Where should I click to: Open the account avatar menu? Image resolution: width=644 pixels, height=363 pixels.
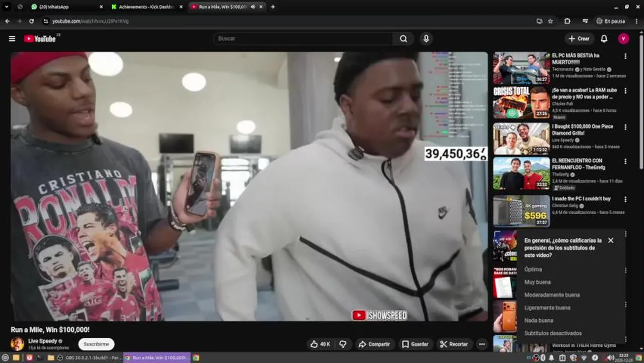click(x=623, y=39)
